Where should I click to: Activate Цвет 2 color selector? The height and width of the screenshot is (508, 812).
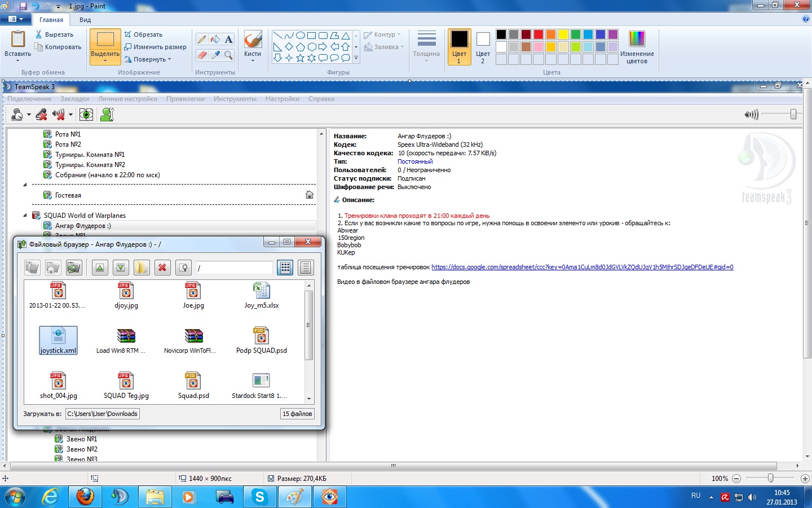(x=483, y=47)
